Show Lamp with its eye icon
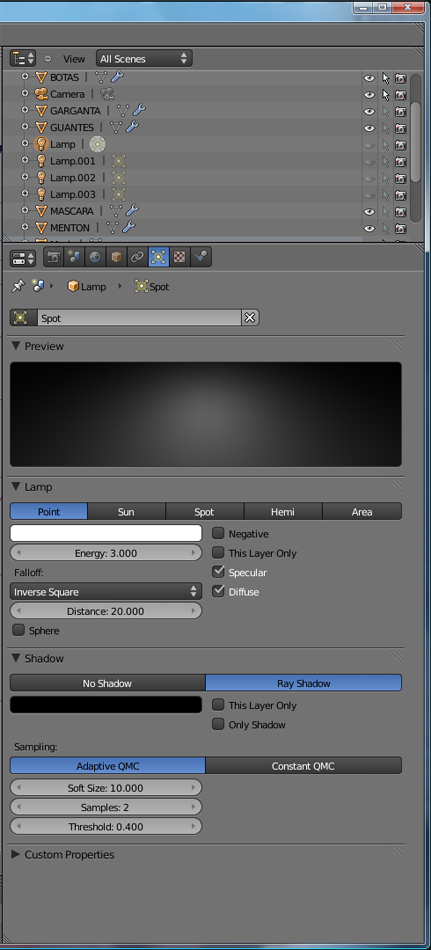Screen dimensions: 431x950 [x=369, y=145]
